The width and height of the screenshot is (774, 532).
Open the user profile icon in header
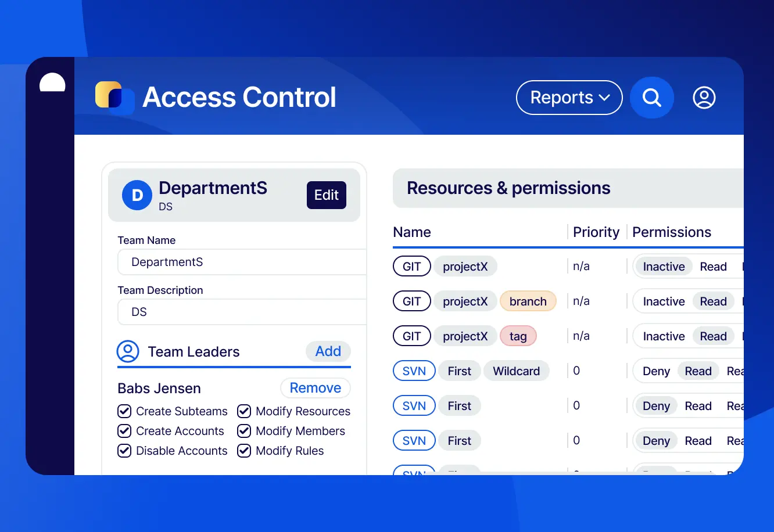pyautogui.click(x=704, y=98)
